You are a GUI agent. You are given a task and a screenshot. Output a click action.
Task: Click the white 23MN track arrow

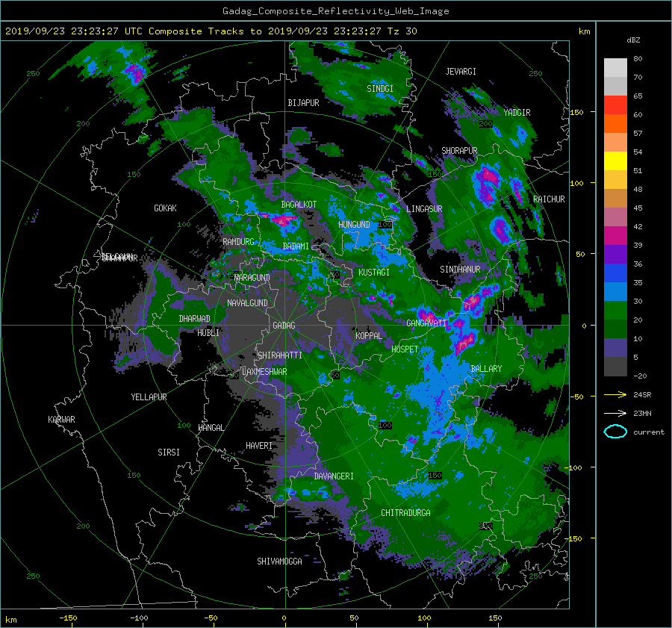[615, 414]
